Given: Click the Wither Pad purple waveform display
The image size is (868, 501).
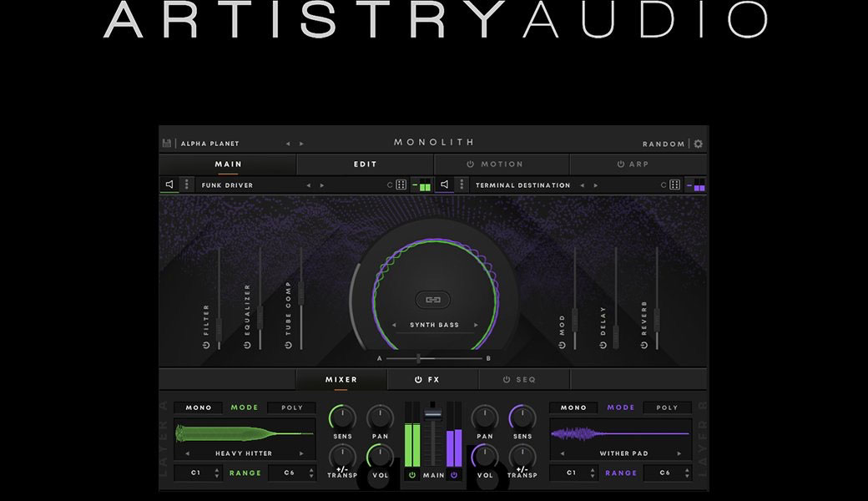Looking at the screenshot, I should point(621,433).
